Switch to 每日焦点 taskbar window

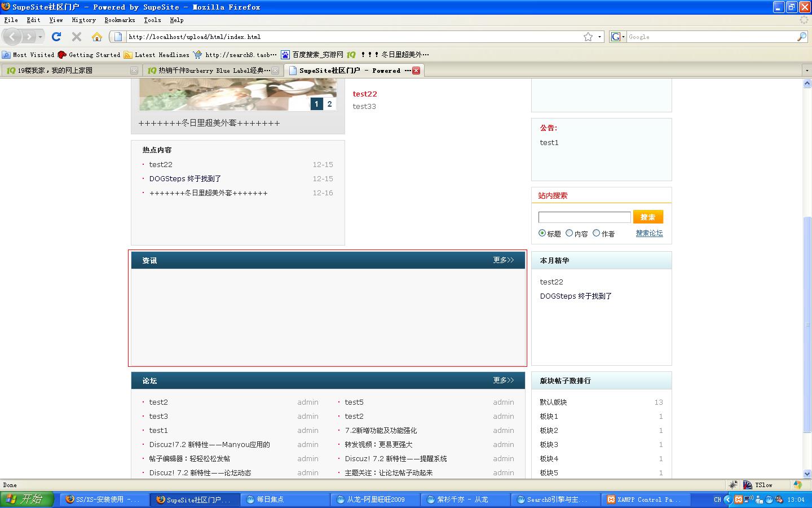coord(285,500)
